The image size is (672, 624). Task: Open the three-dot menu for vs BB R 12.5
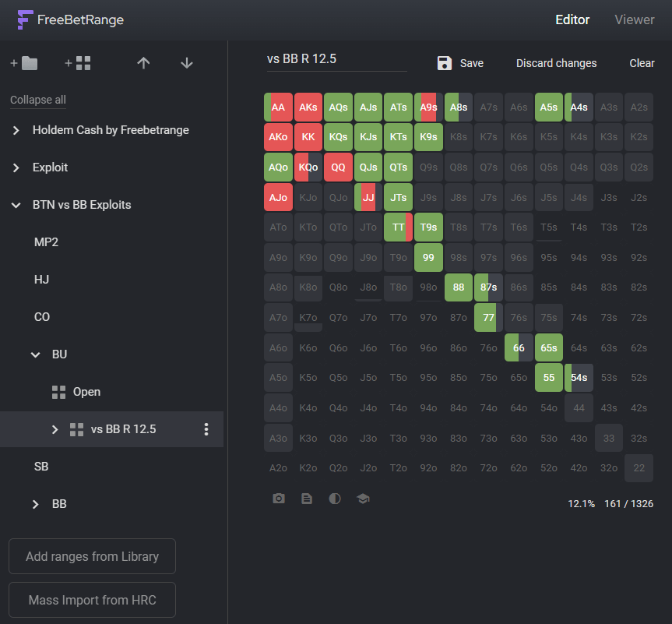206,429
